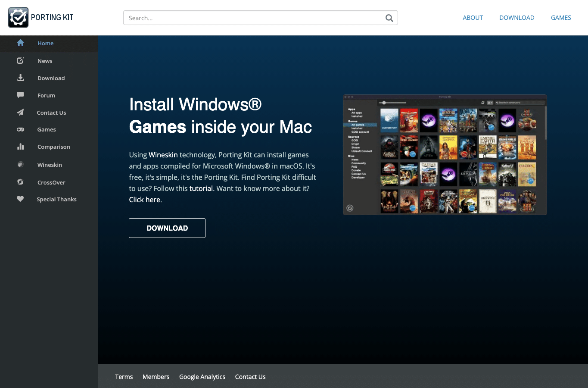Click the search magnifier icon
The width and height of the screenshot is (588, 388).
(389, 18)
